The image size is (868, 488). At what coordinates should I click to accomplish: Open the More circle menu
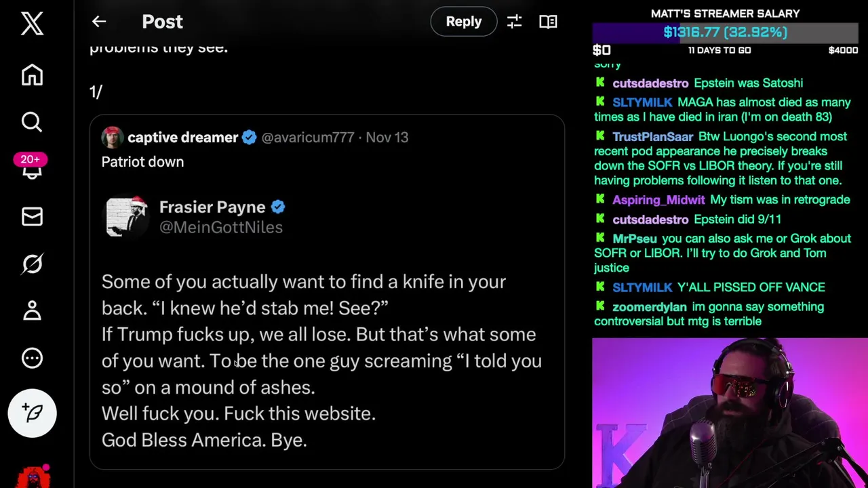[x=32, y=358]
